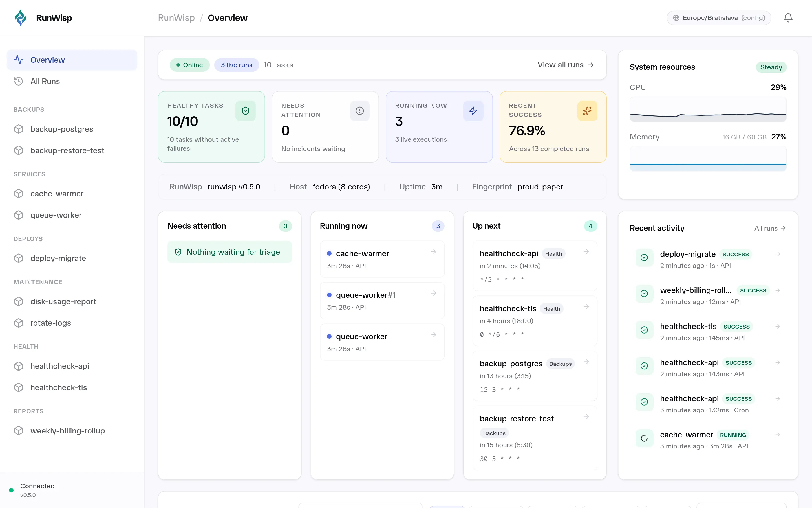Select healthcheck-api in the sidebar
The image size is (812, 508).
[x=72, y=366]
